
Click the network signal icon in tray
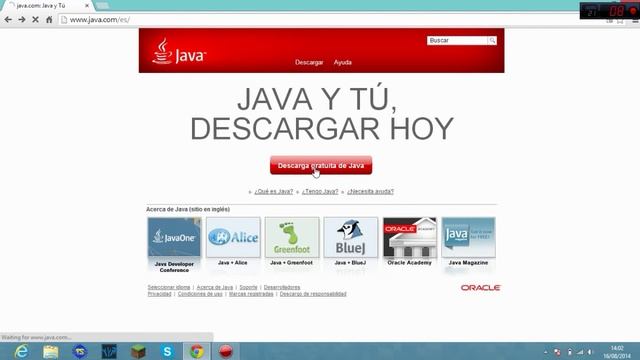(x=580, y=352)
